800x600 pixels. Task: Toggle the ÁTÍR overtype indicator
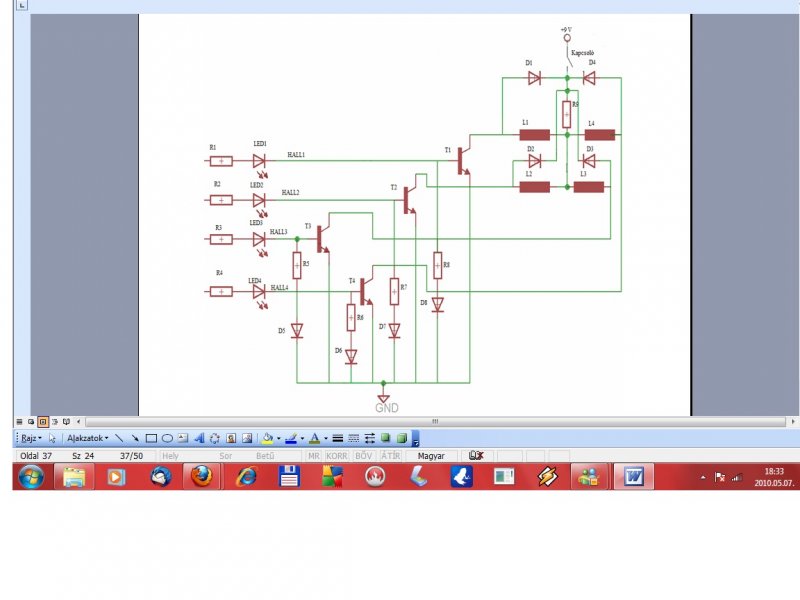390,456
